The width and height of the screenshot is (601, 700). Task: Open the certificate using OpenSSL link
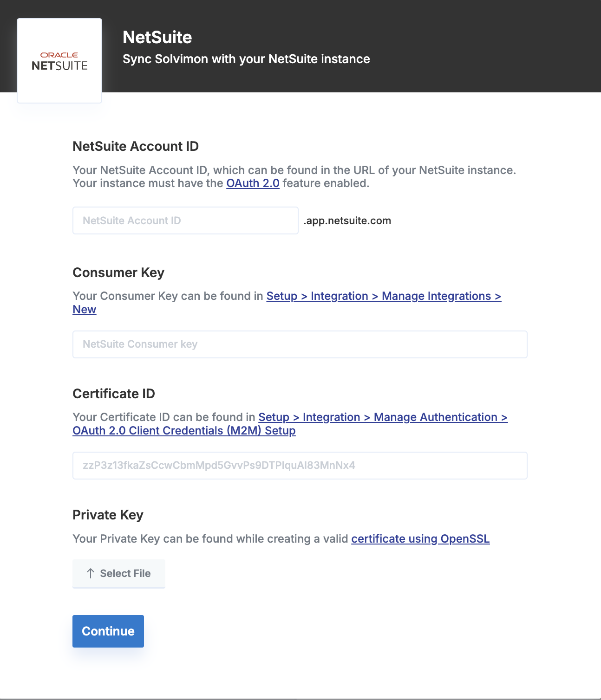pos(420,539)
